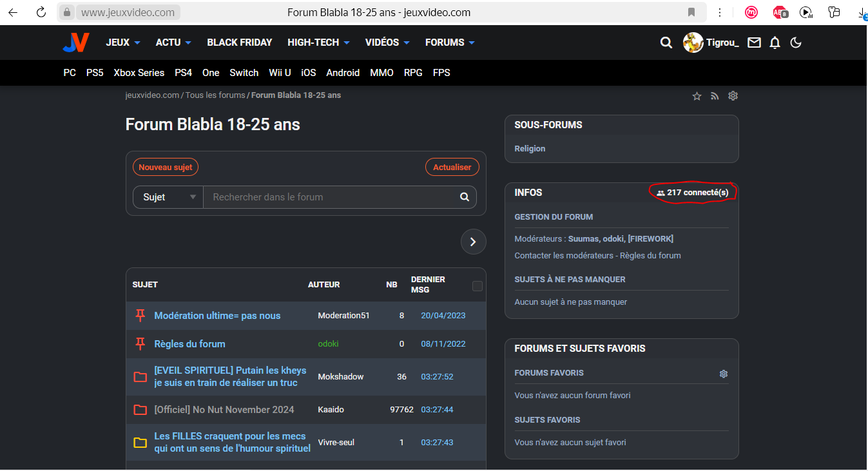Viewport: 868px width, 471px height.
Task: Open the notifications bell
Action: coord(775,43)
